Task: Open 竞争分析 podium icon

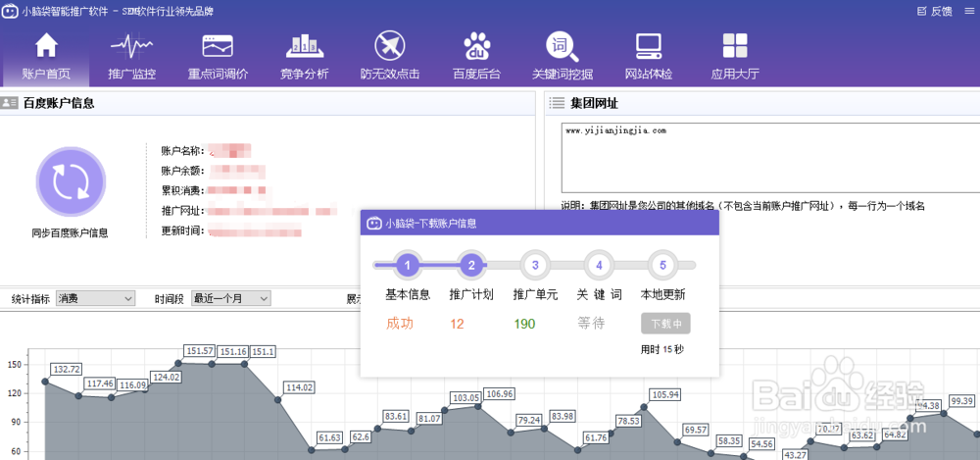Action: 305,46
